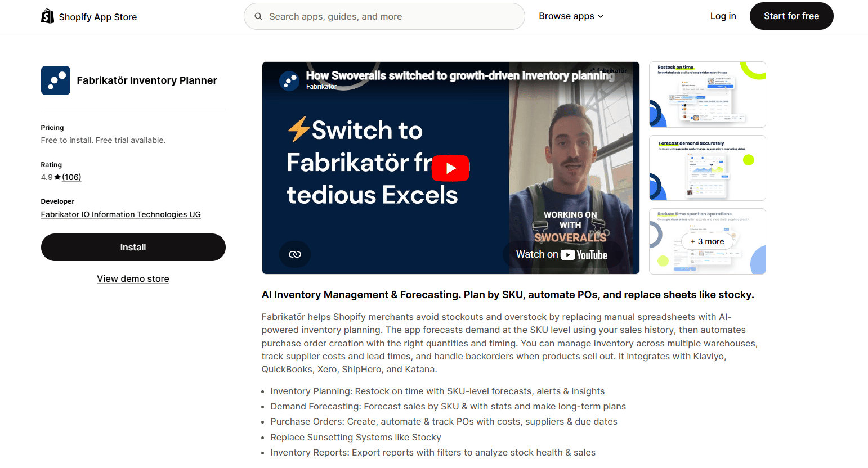Screen dimensions: 868x468
Task: Click the Replace Sunsetting Systems like Stocky bullet
Action: coord(356,438)
